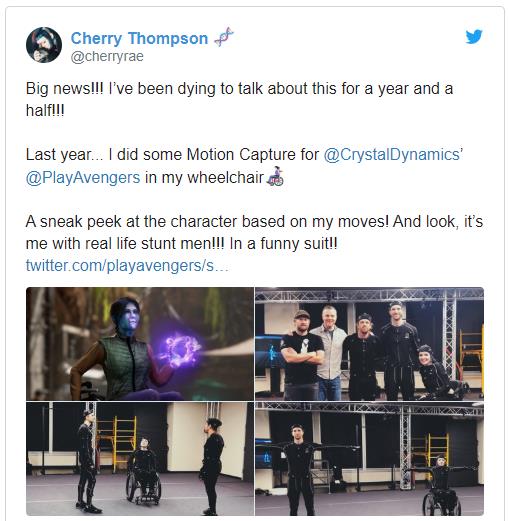
Task: Click the "Last year... I did some Motion Capture" text
Action: tap(172, 155)
